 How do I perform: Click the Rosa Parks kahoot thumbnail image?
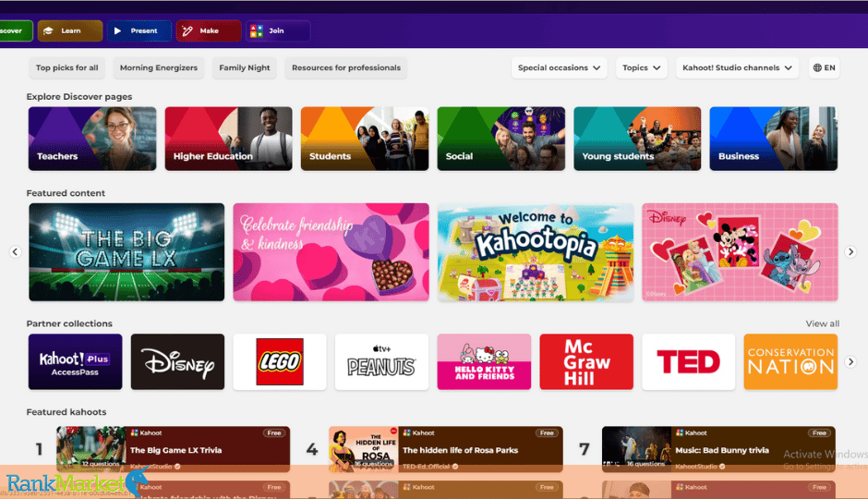364,449
